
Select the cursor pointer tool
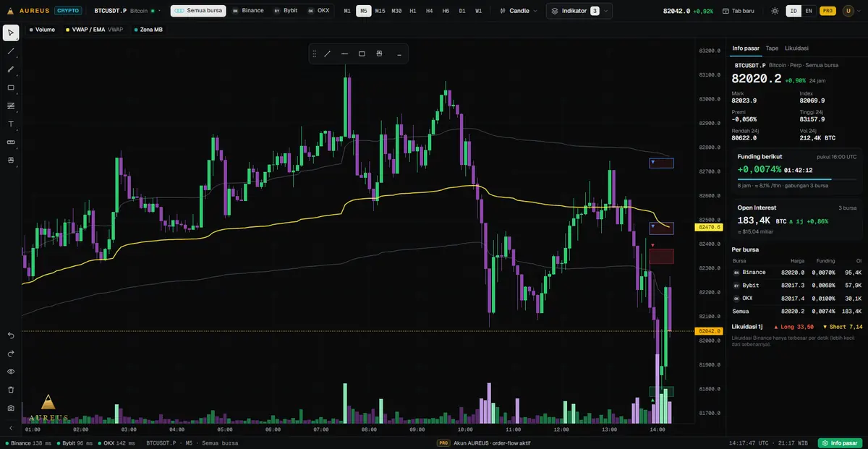pos(11,33)
